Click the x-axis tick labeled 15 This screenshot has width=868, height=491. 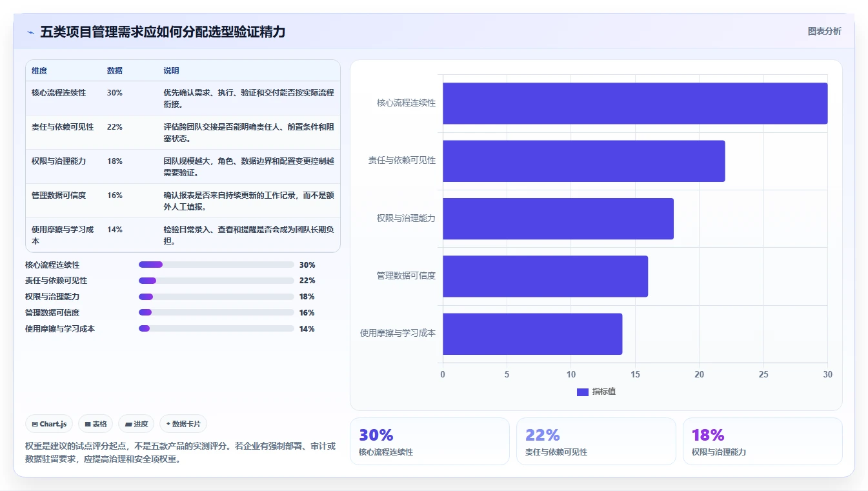point(635,374)
